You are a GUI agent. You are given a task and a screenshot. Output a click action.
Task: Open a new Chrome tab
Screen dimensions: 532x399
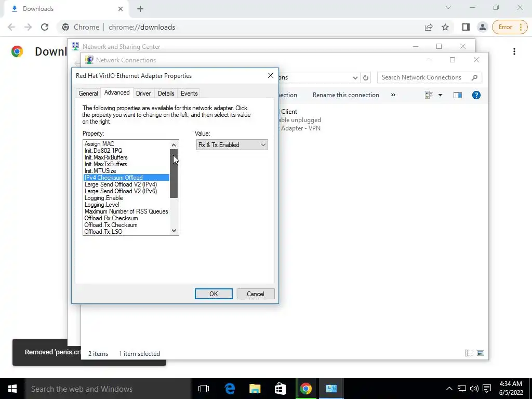[140, 9]
